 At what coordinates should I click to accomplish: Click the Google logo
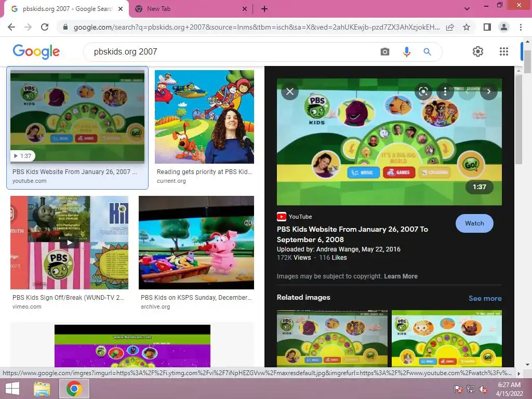(x=36, y=51)
